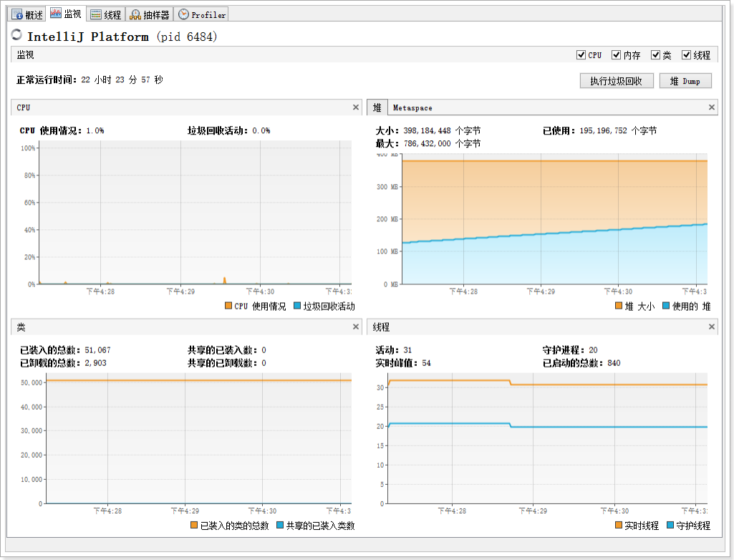Switch to the Metaspace memory tab
This screenshot has height=560, width=734.
(412, 108)
